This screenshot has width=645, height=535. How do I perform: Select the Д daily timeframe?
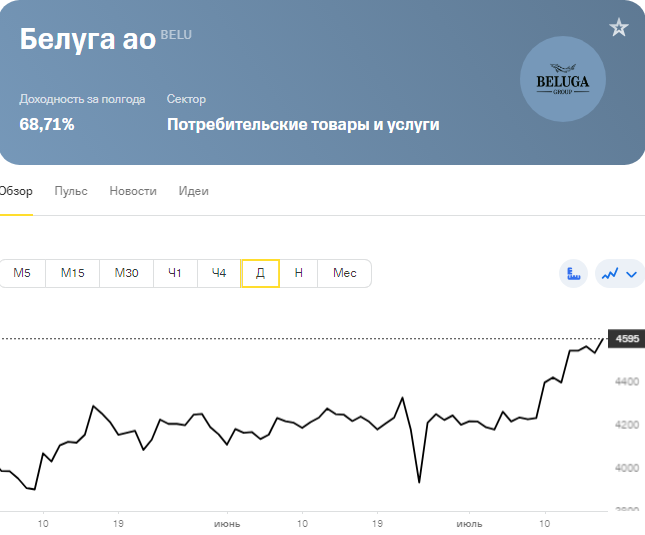(x=260, y=273)
